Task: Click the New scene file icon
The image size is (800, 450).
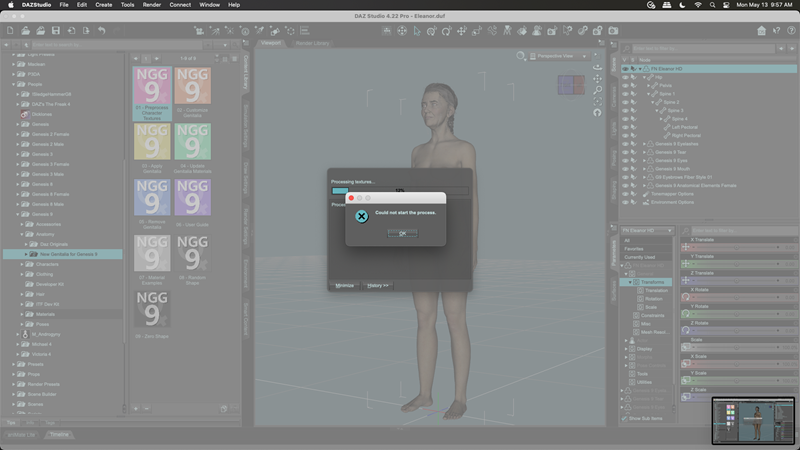Action: pos(10,31)
